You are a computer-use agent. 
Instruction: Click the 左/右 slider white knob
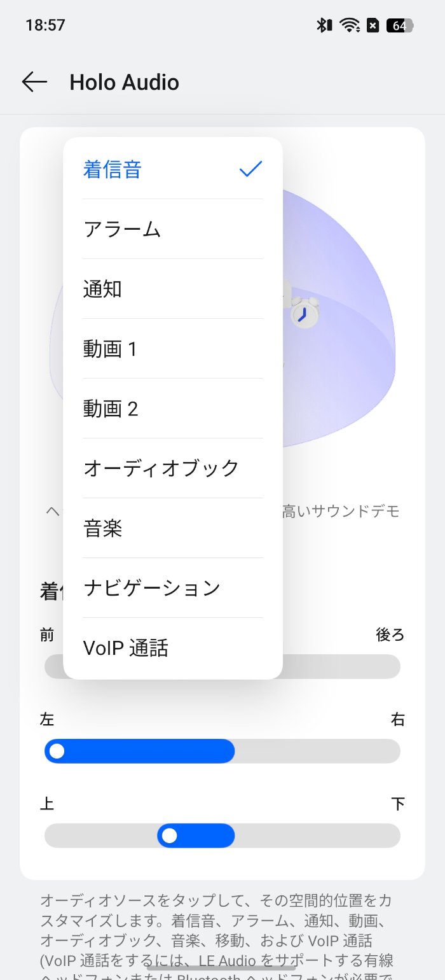(x=57, y=751)
